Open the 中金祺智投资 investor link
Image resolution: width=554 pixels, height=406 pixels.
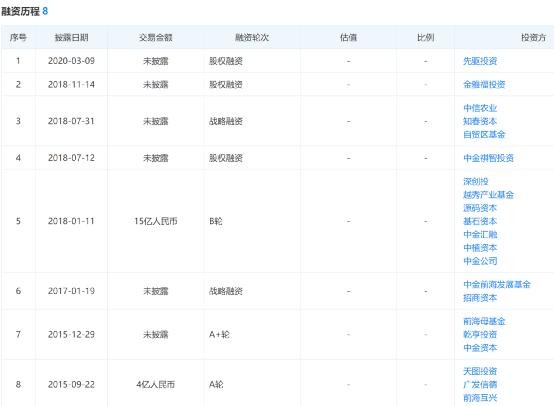pyautogui.click(x=488, y=158)
